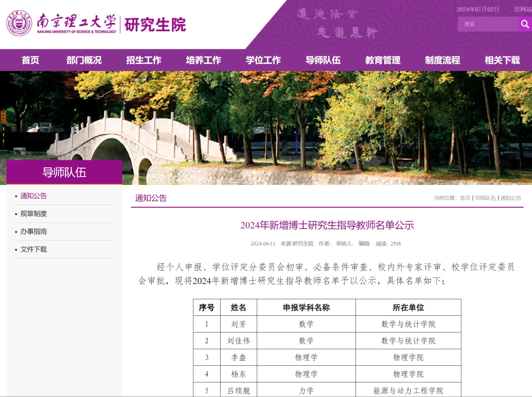Open the 部门概况 menu
Image resolution: width=532 pixels, height=397 pixels.
point(84,60)
